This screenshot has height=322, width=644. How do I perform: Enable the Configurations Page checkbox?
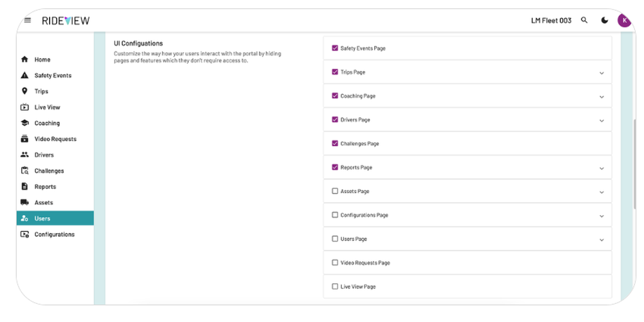coord(335,215)
